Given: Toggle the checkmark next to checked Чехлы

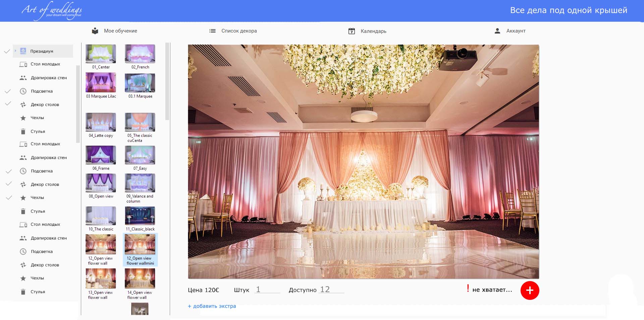Looking at the screenshot, I should click(9, 198).
